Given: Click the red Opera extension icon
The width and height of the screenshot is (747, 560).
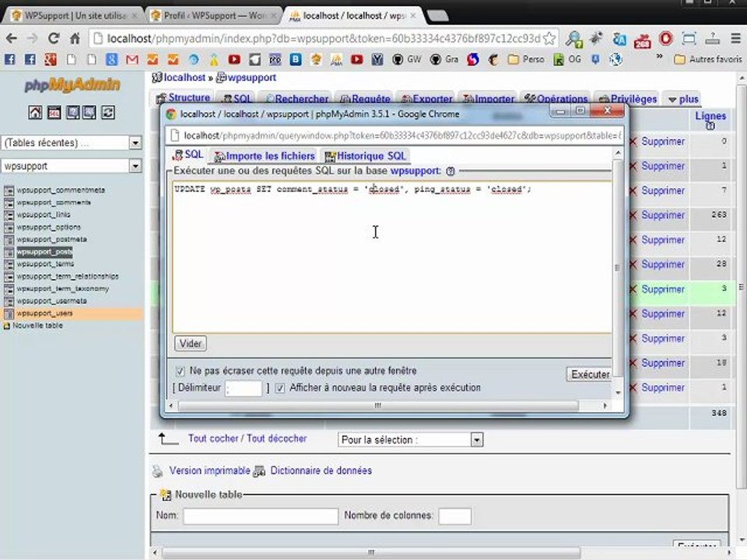Looking at the screenshot, I should [x=665, y=38].
